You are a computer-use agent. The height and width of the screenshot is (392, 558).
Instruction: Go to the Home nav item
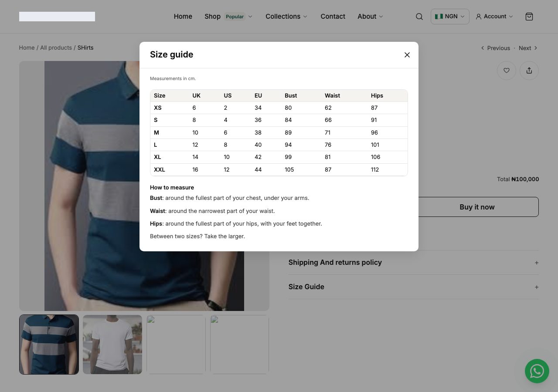183,17
